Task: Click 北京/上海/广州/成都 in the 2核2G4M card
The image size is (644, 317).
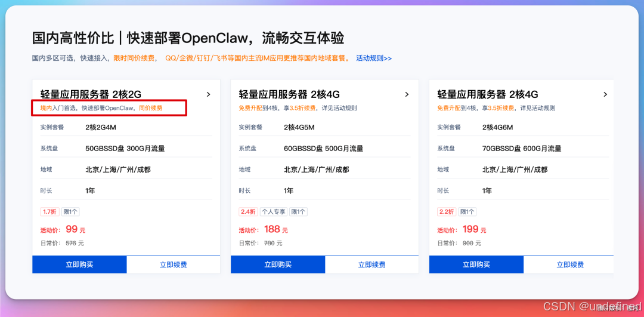Action: (118, 170)
